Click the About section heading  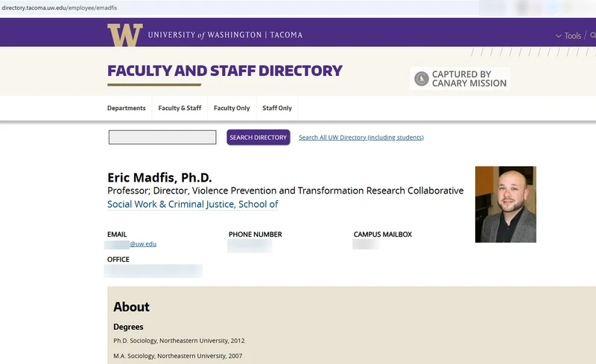click(131, 307)
